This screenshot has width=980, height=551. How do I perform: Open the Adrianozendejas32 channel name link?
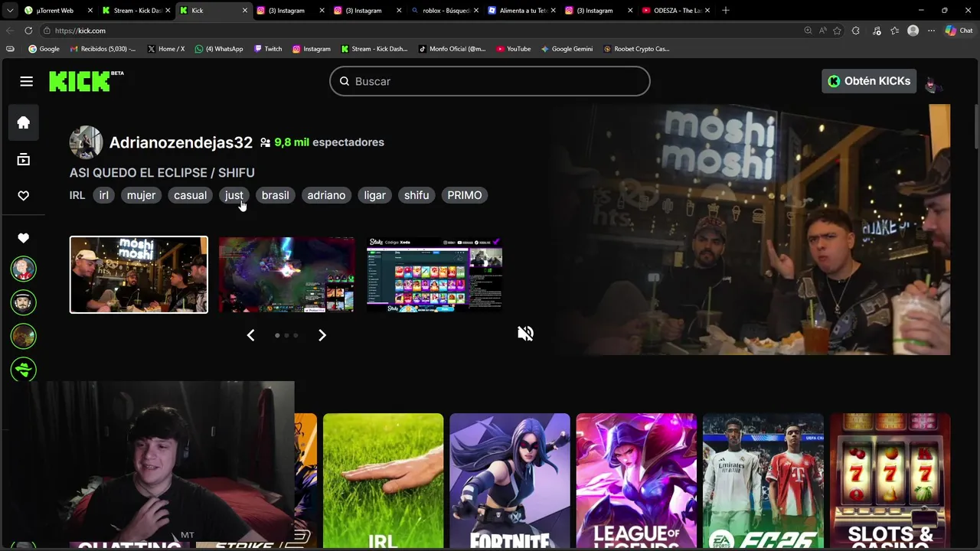(x=181, y=142)
